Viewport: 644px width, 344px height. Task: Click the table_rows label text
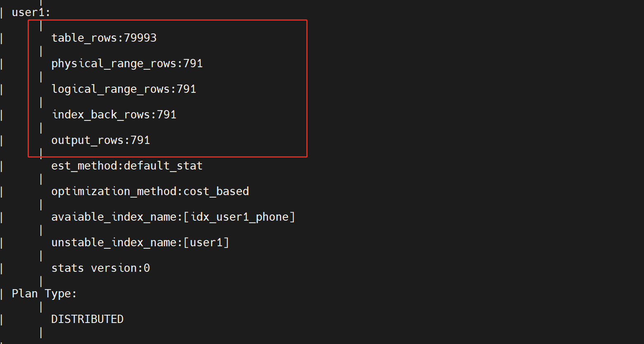(x=84, y=38)
